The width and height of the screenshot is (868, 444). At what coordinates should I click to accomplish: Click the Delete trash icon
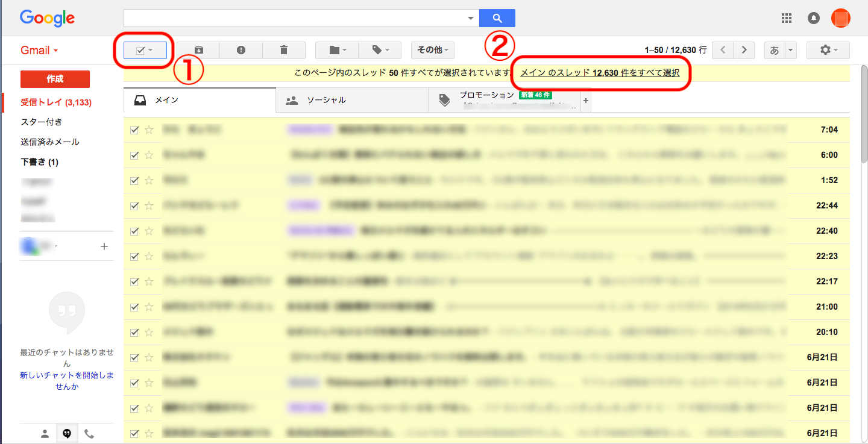tap(284, 50)
